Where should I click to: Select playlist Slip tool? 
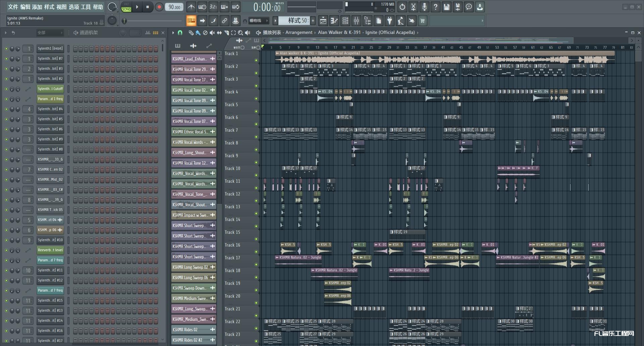[219, 33]
